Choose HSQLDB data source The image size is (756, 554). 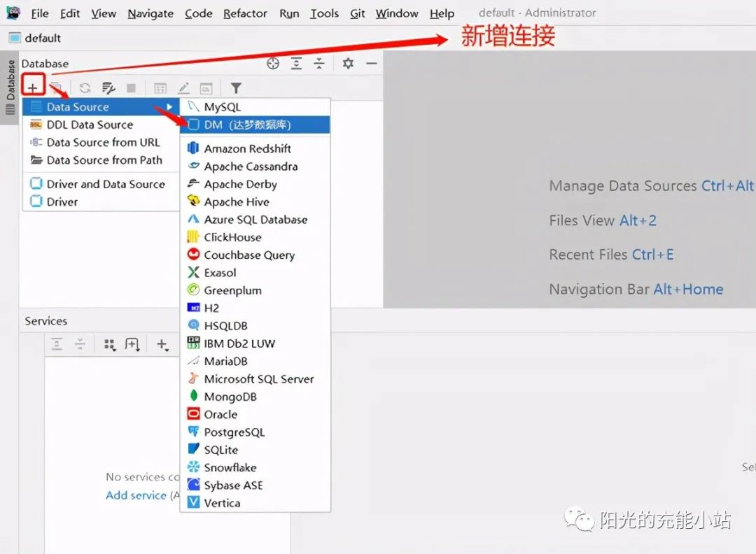tap(255, 326)
